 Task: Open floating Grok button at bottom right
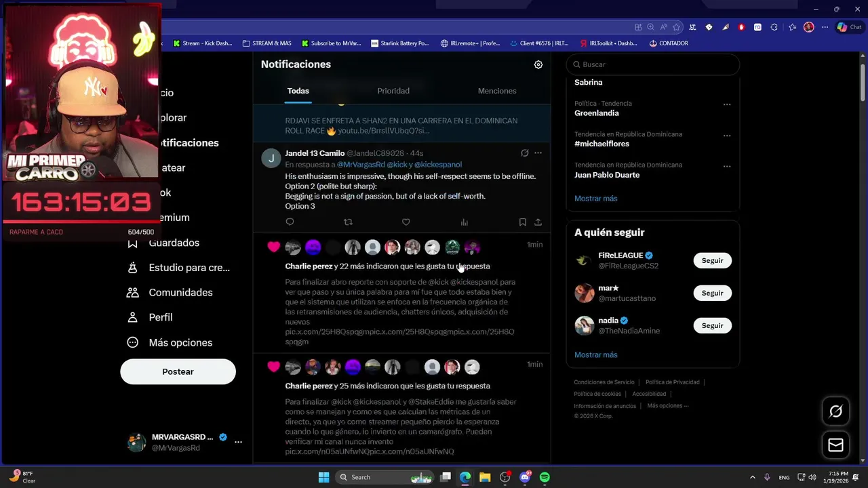pyautogui.click(x=835, y=411)
